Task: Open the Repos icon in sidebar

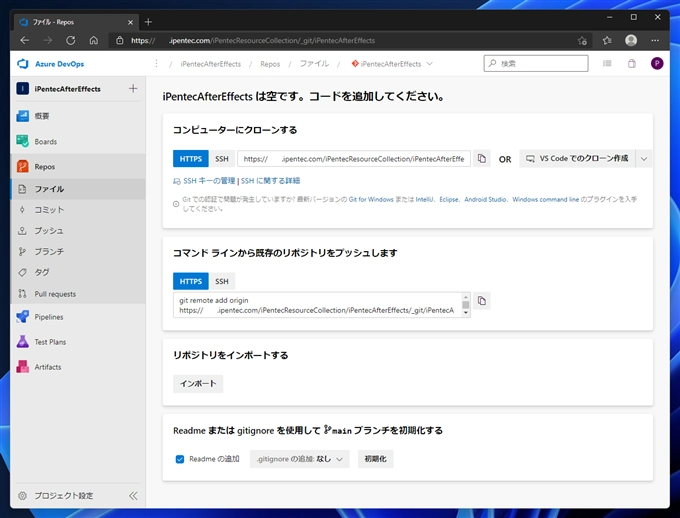Action: (x=23, y=167)
